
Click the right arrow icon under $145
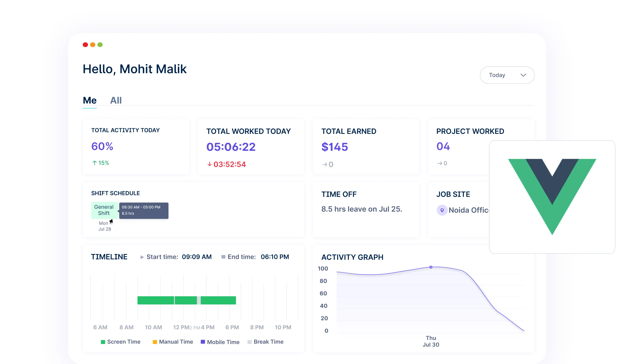(x=325, y=164)
